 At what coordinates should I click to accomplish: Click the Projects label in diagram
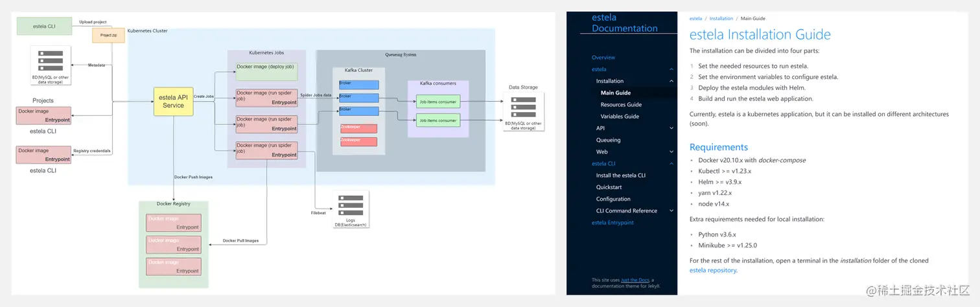coord(43,100)
